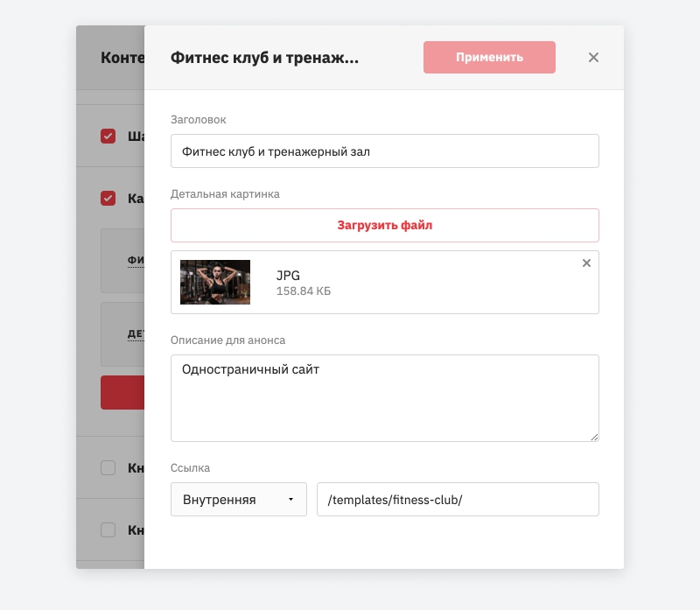
Task: Click the arrow in the Внутренняя selector
Action: point(290,500)
